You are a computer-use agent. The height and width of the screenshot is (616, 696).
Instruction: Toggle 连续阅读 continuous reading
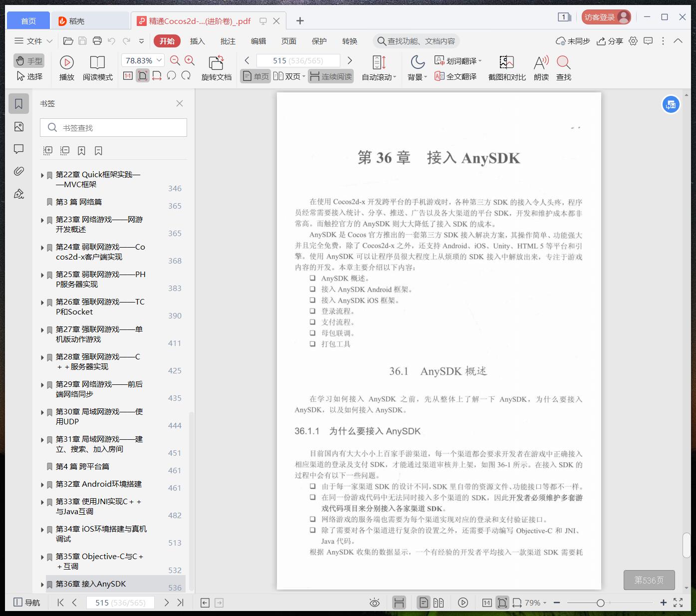point(331,76)
